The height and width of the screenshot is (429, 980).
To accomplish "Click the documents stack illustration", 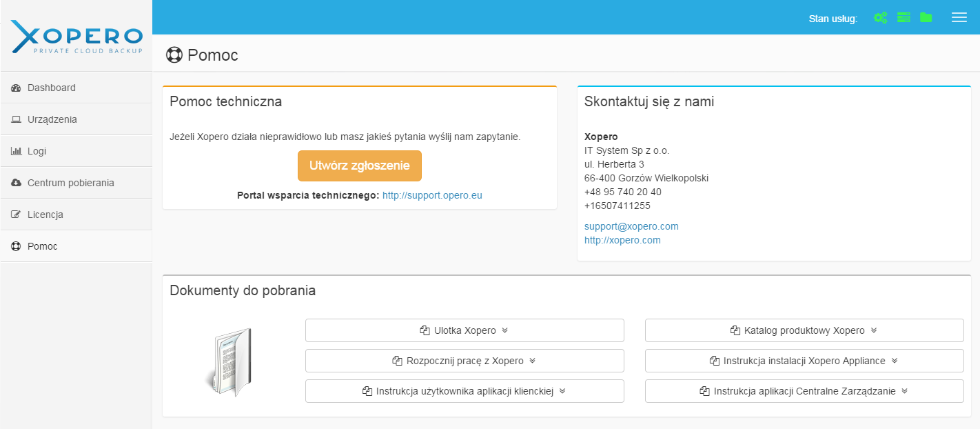I will 229,361.
